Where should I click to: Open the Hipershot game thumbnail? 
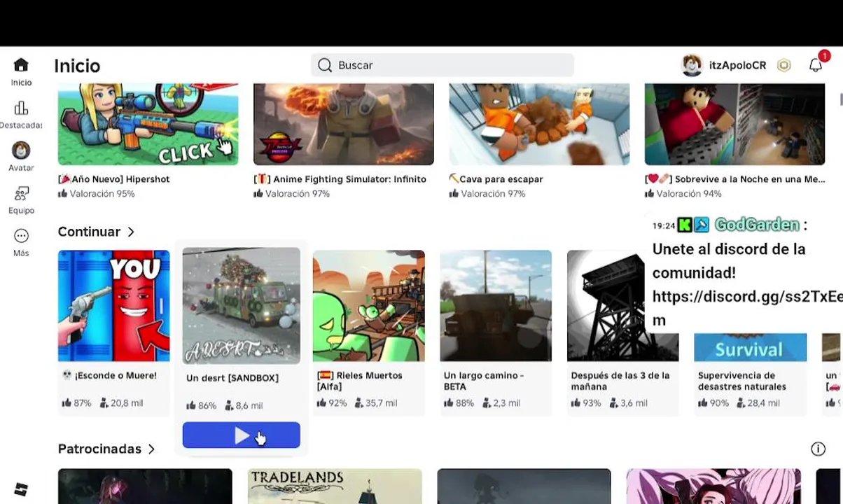(x=148, y=124)
